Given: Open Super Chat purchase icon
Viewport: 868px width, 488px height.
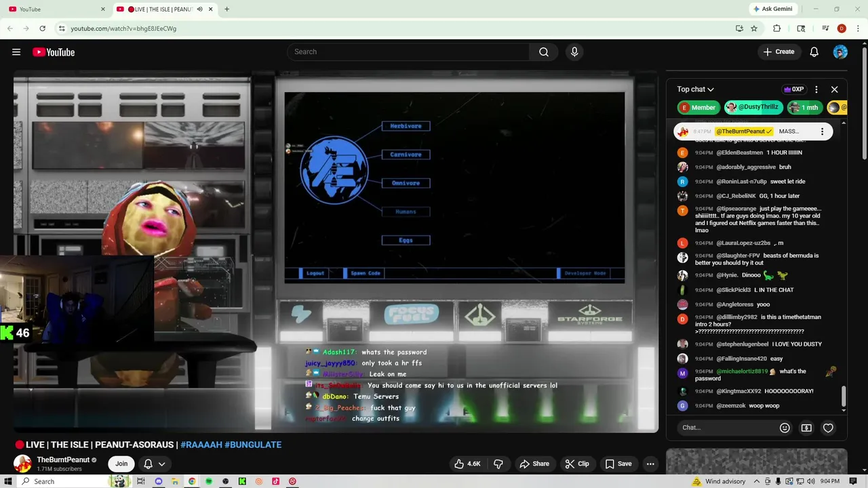Looking at the screenshot, I should [806, 428].
